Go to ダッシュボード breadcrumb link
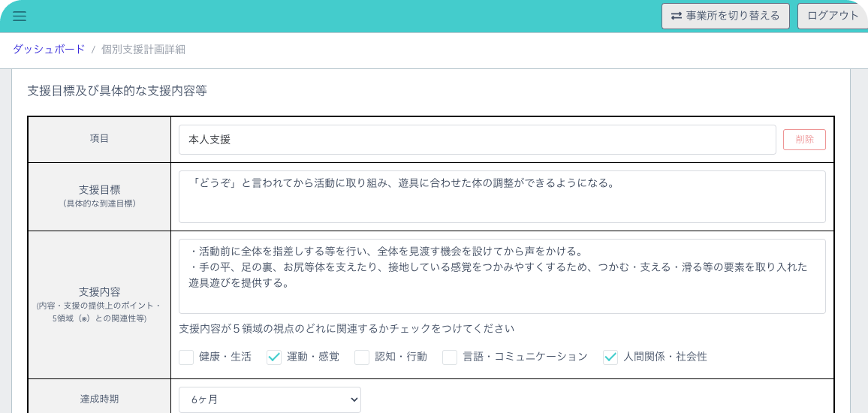This screenshot has width=868, height=413. click(x=49, y=50)
